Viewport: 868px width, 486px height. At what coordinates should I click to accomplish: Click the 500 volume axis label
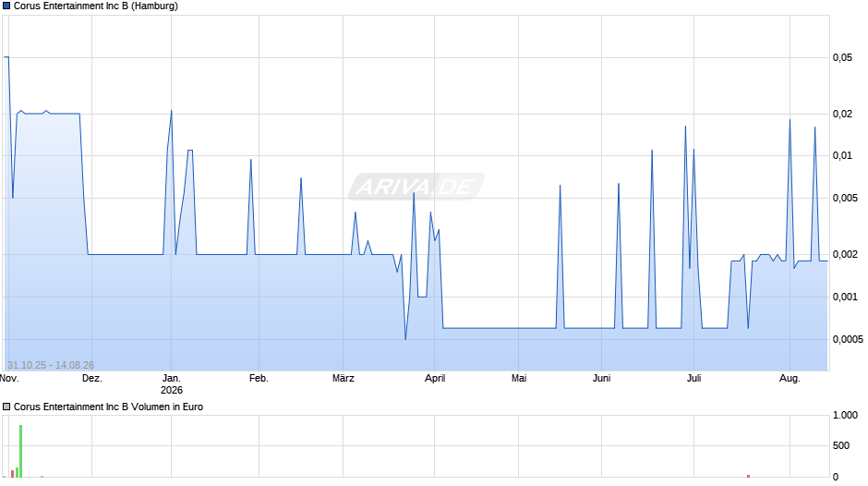point(841,445)
